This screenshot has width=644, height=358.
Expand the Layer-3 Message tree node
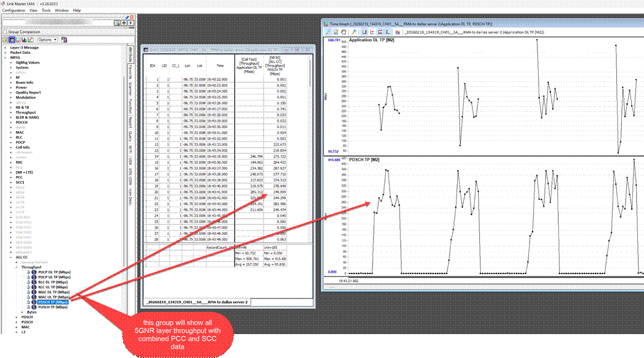[x=6, y=47]
